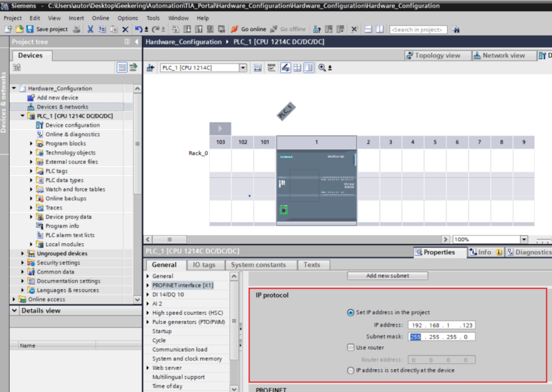This screenshot has width=552, height=392.
Task: Enable the Use router checkbox
Action: coord(350,348)
